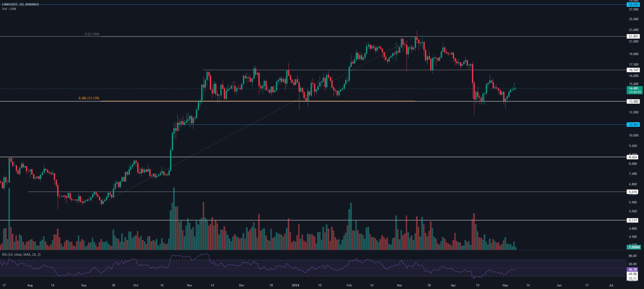Click the 80.00 RSI scale tick

633,256
